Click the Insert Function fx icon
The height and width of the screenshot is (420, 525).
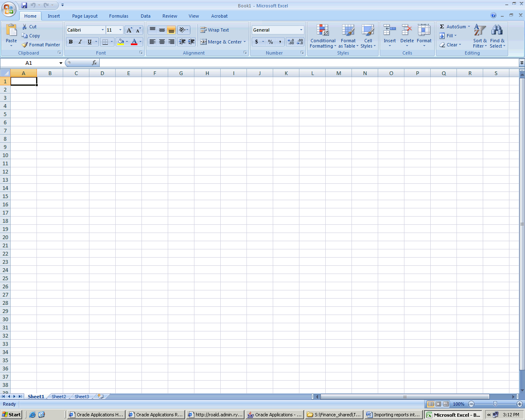click(94, 63)
